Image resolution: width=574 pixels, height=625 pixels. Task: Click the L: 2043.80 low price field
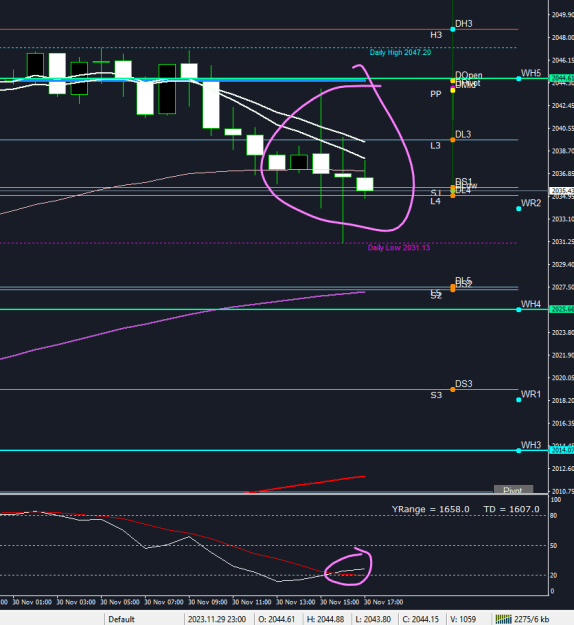(x=373, y=619)
